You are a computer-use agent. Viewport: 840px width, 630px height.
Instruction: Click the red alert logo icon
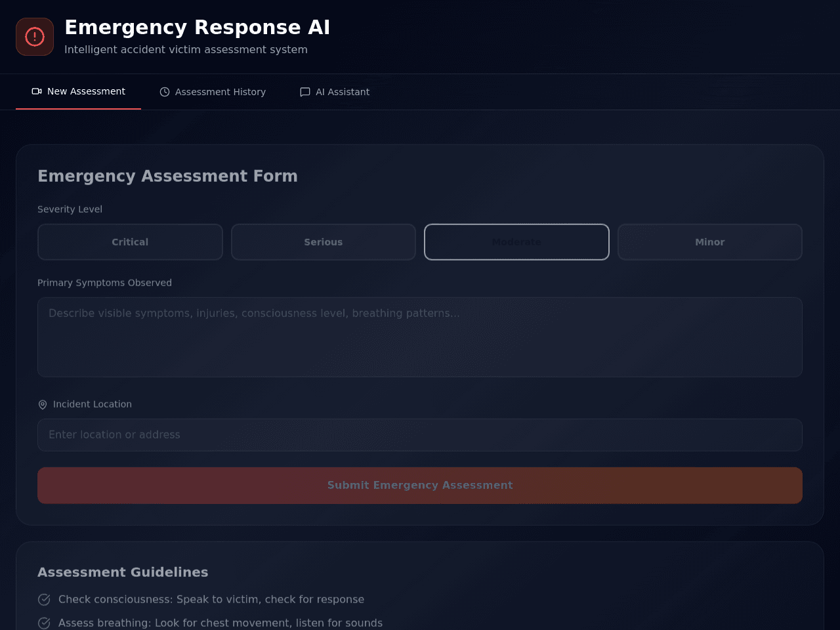35,37
